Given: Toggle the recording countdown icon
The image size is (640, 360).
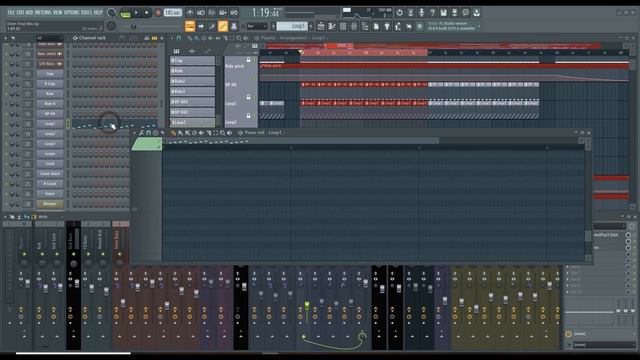Looking at the screenshot, I should click(x=212, y=13).
